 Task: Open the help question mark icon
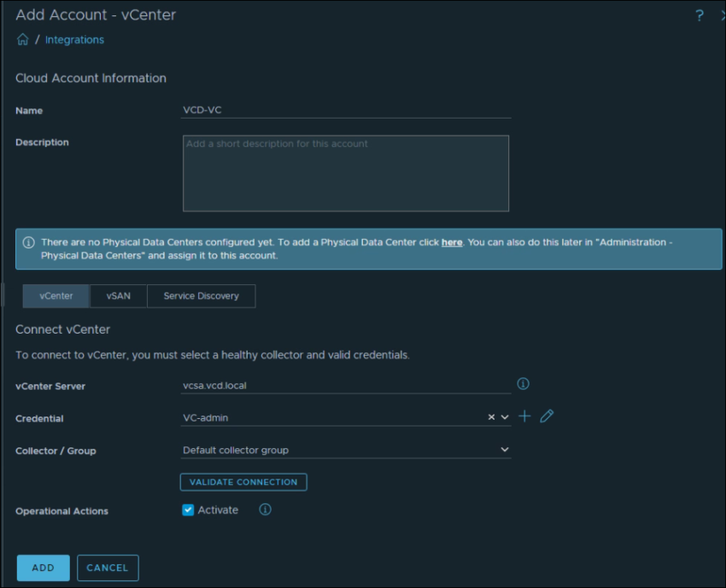click(699, 15)
